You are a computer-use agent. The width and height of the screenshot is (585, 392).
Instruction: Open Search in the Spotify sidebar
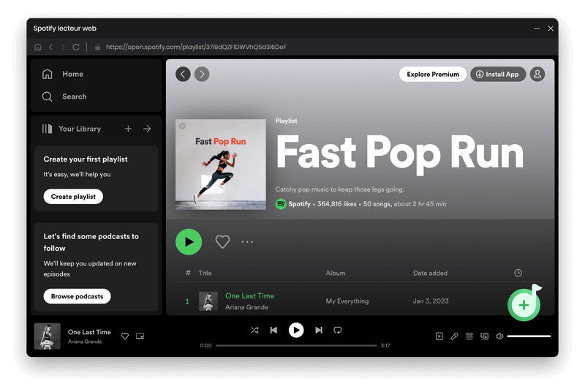[64, 97]
